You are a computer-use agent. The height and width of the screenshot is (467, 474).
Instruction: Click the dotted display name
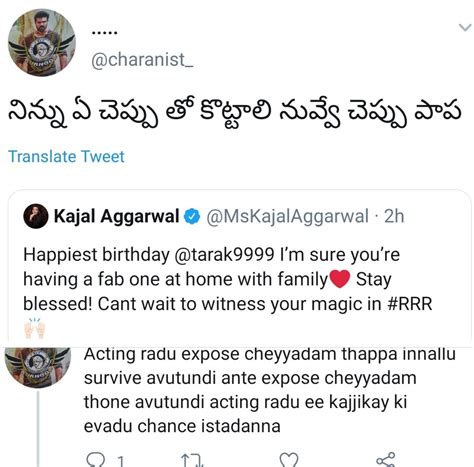click(104, 33)
